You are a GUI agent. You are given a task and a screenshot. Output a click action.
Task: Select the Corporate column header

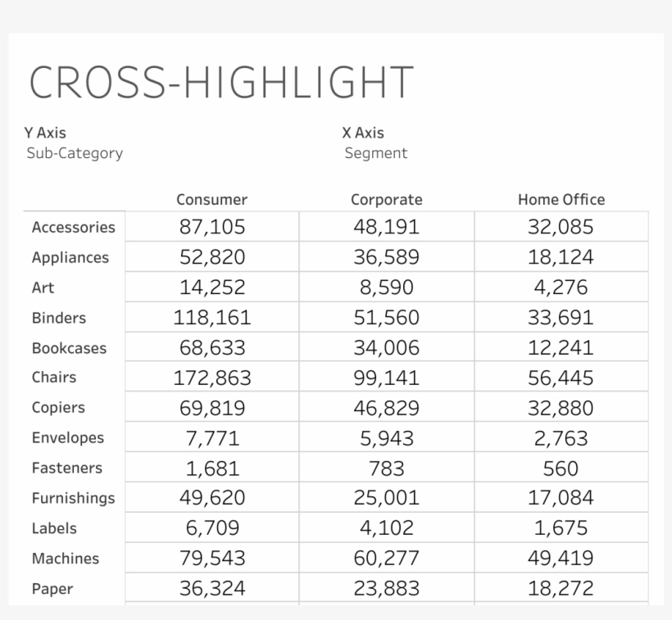(386, 200)
